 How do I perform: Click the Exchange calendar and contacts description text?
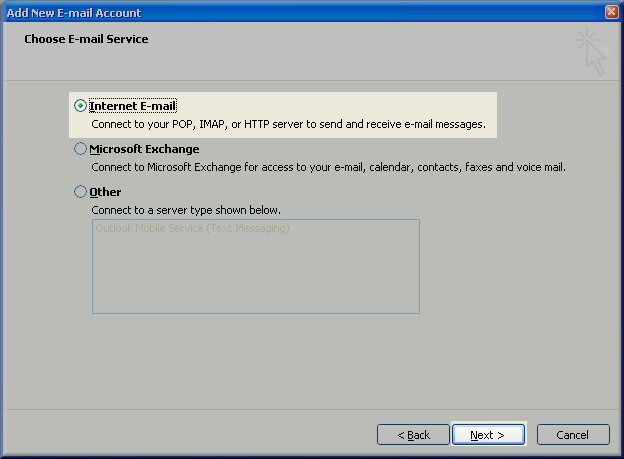328,168
